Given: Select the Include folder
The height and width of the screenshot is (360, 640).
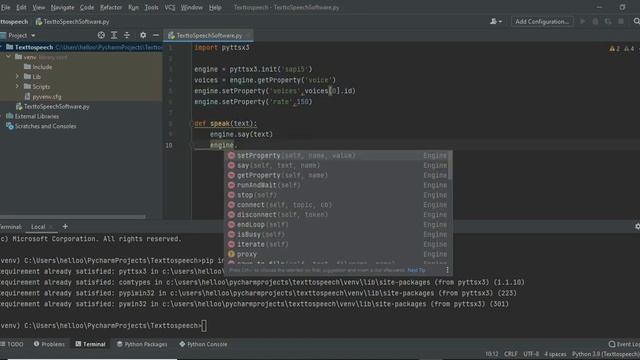Looking at the screenshot, I should point(38,67).
